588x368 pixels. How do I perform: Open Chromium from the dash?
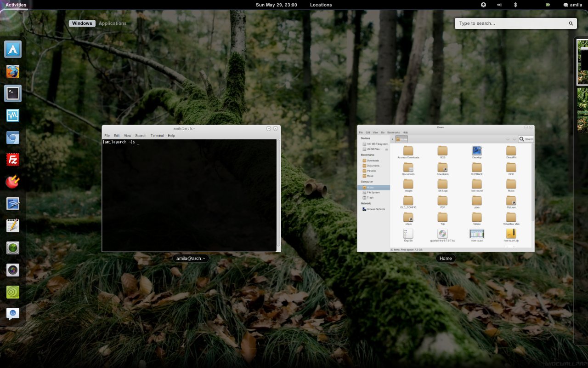tap(13, 138)
